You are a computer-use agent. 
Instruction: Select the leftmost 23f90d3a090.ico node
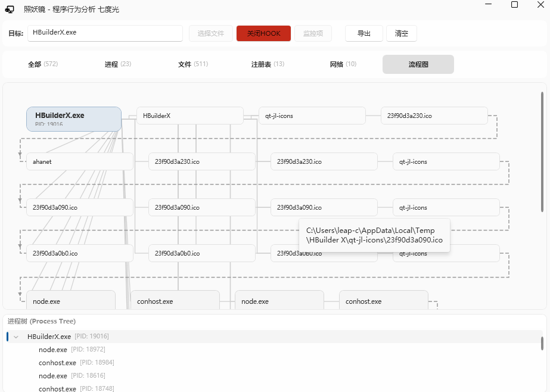[x=80, y=207]
